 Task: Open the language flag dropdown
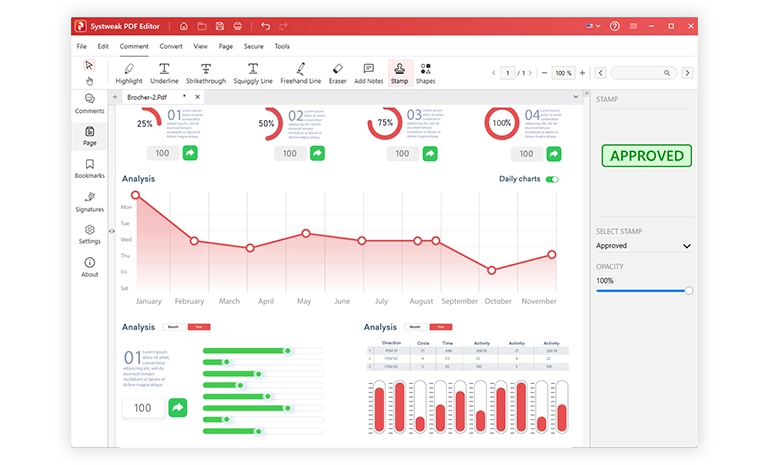point(599,25)
